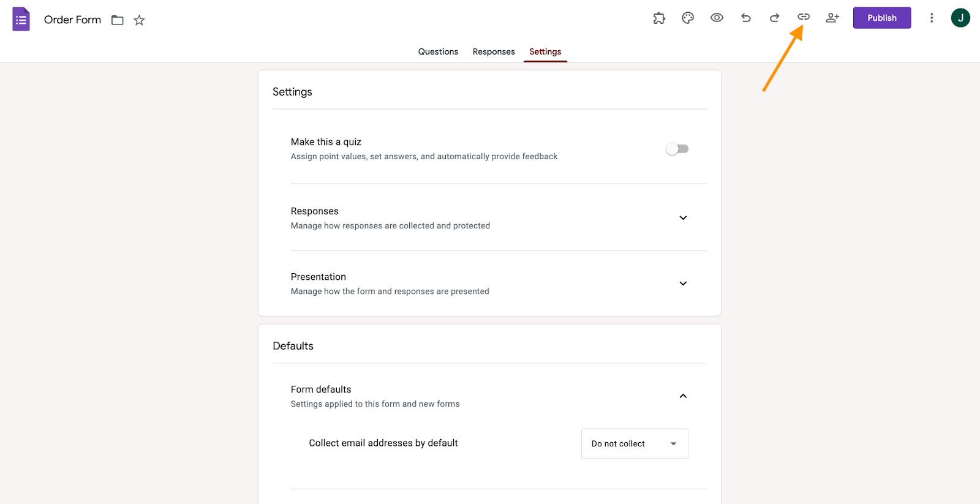Screen dimensions: 980x504
Task: Switch to the Questions tab
Action: pyautogui.click(x=438, y=52)
